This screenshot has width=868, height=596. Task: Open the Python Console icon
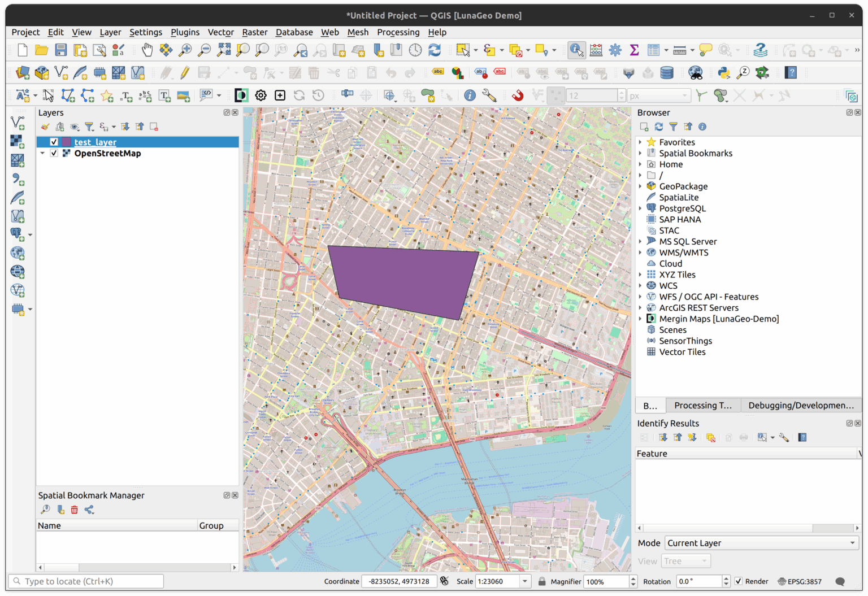coord(724,73)
